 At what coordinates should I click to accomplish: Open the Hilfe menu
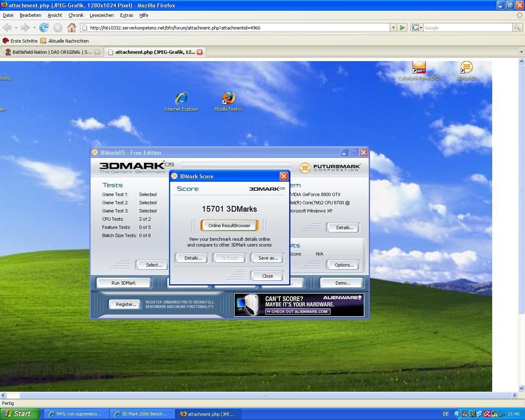click(144, 15)
